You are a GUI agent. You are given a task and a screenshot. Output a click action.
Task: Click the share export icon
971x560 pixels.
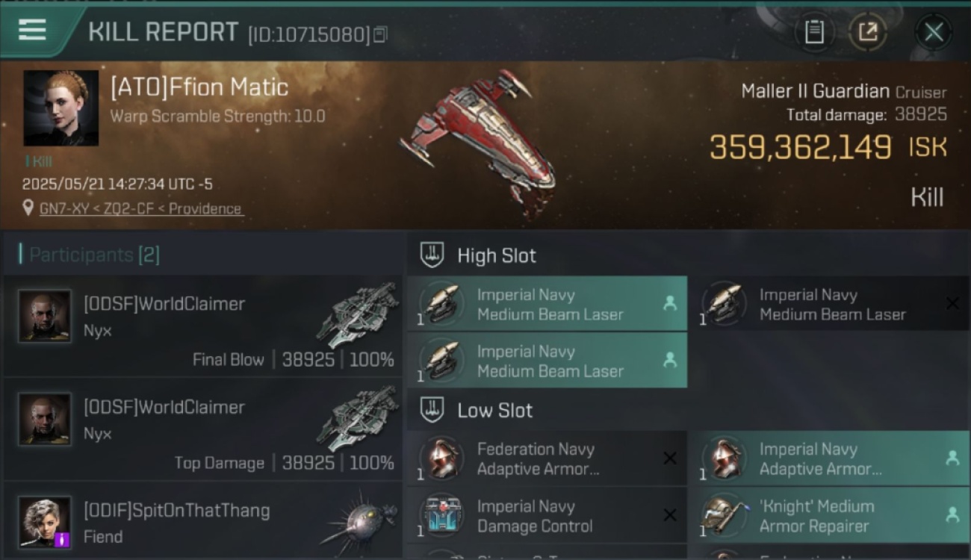click(867, 32)
